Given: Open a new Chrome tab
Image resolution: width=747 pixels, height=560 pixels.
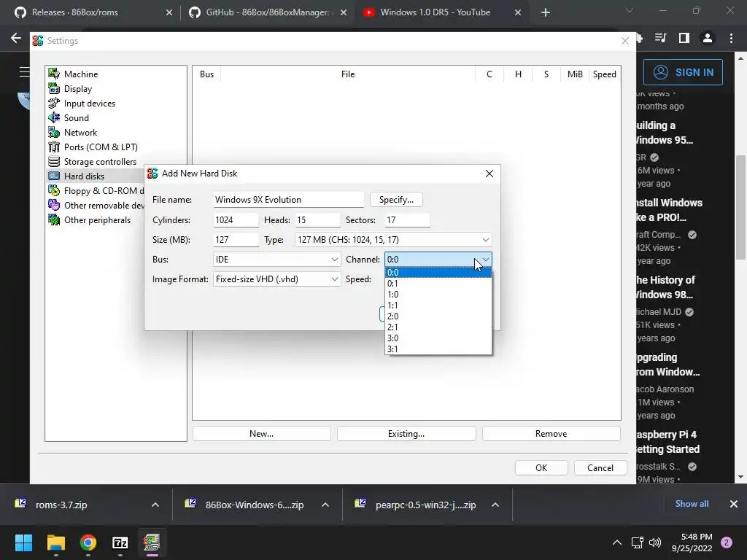Looking at the screenshot, I should point(546,12).
